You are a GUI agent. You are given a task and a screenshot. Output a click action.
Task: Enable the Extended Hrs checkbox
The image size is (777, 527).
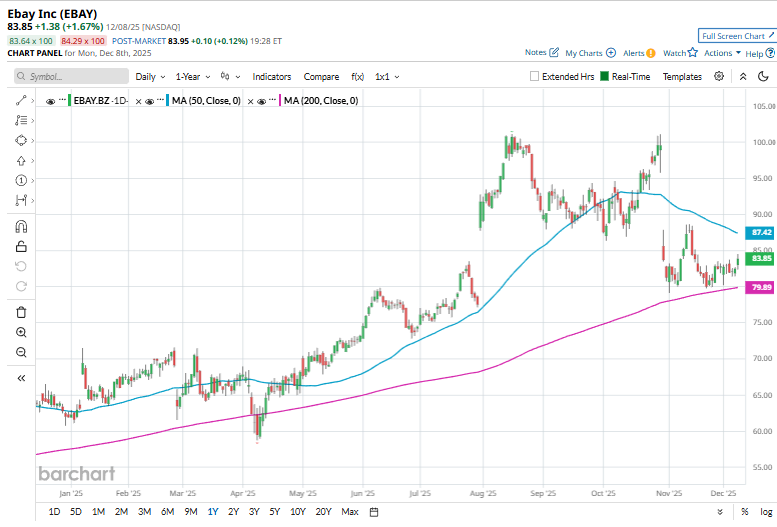[x=535, y=76]
